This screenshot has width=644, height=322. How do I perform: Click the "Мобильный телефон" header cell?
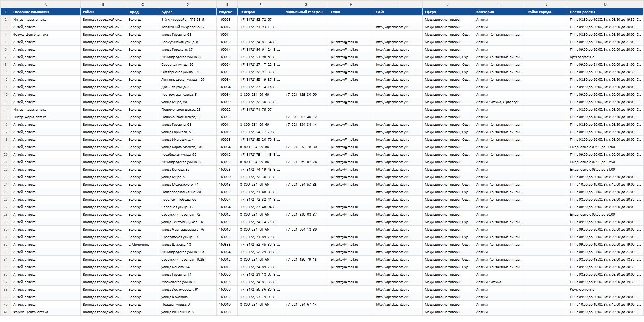306,12
